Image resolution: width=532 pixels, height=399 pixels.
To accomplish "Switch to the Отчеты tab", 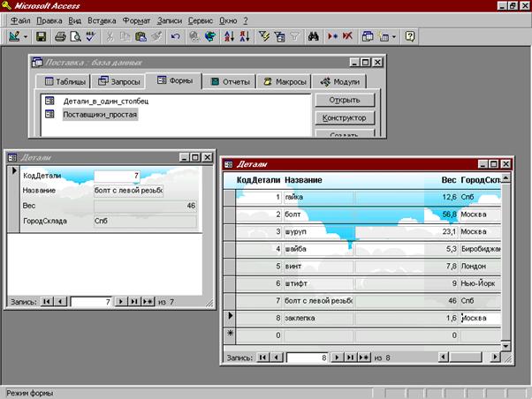I will pos(231,82).
